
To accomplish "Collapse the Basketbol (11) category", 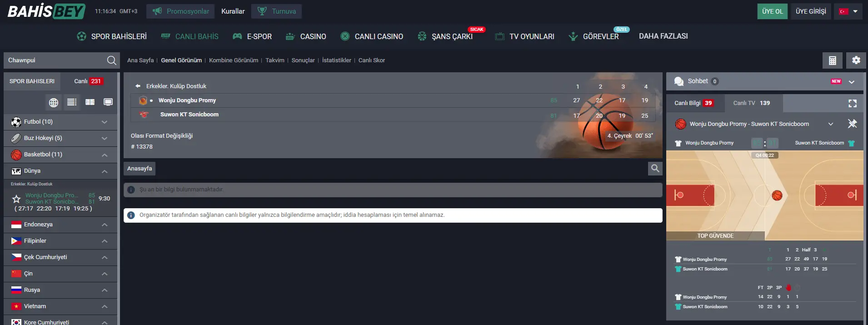I will tap(60, 155).
